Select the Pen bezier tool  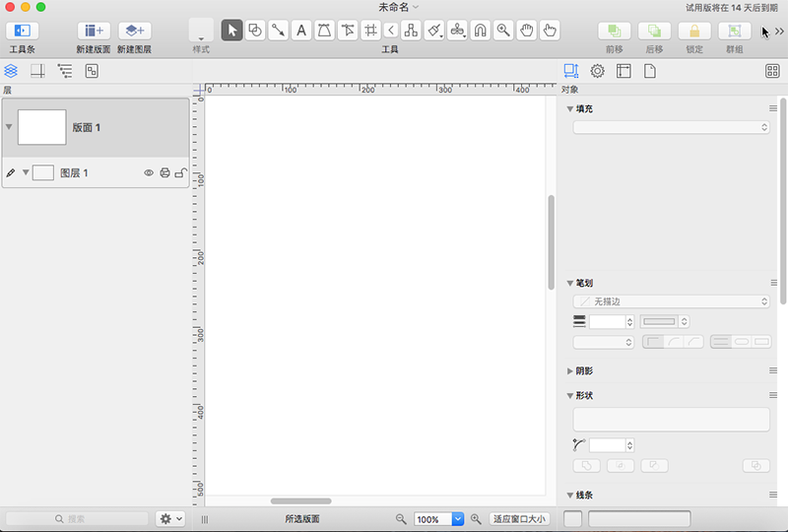tap(324, 31)
